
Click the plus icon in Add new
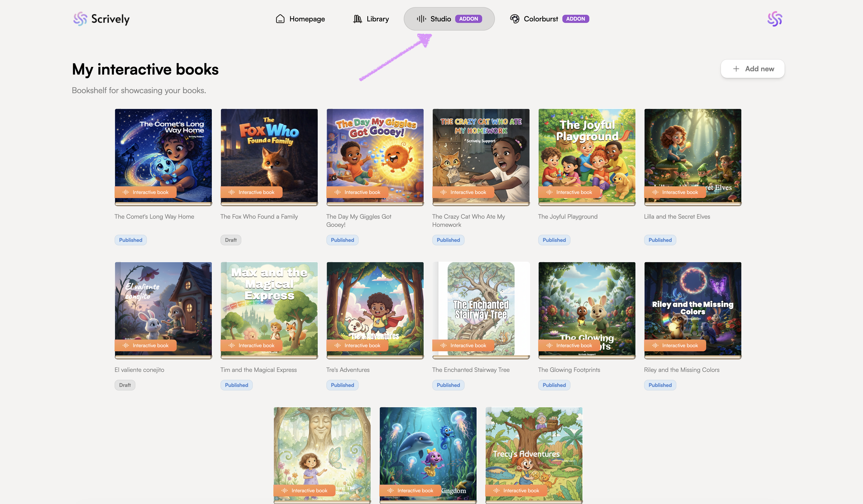[x=736, y=69]
